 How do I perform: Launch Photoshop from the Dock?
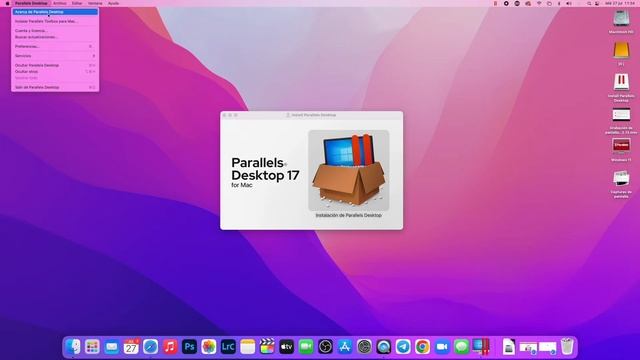pyautogui.click(x=189, y=347)
